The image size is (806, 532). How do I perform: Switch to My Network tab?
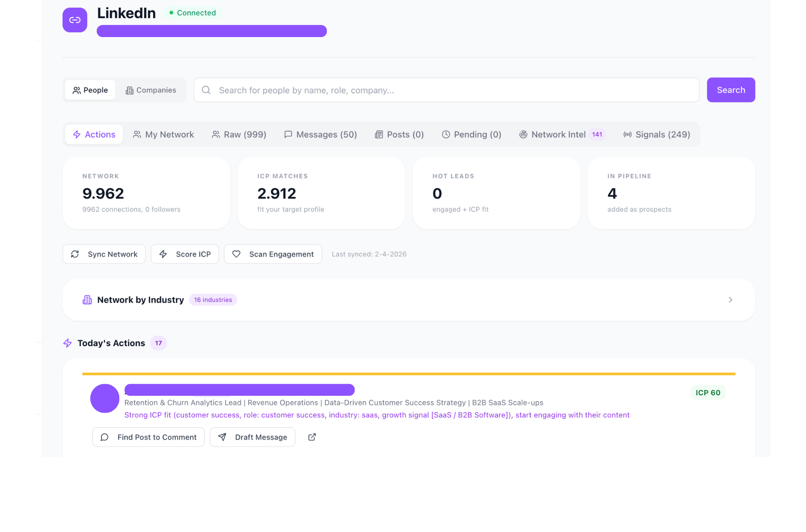[163, 134]
